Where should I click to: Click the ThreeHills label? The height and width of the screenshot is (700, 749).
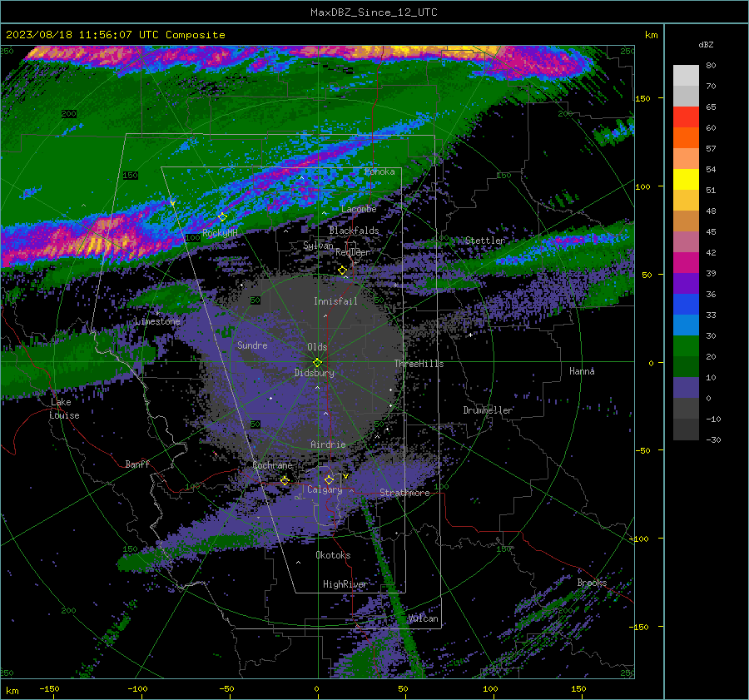pos(419,364)
